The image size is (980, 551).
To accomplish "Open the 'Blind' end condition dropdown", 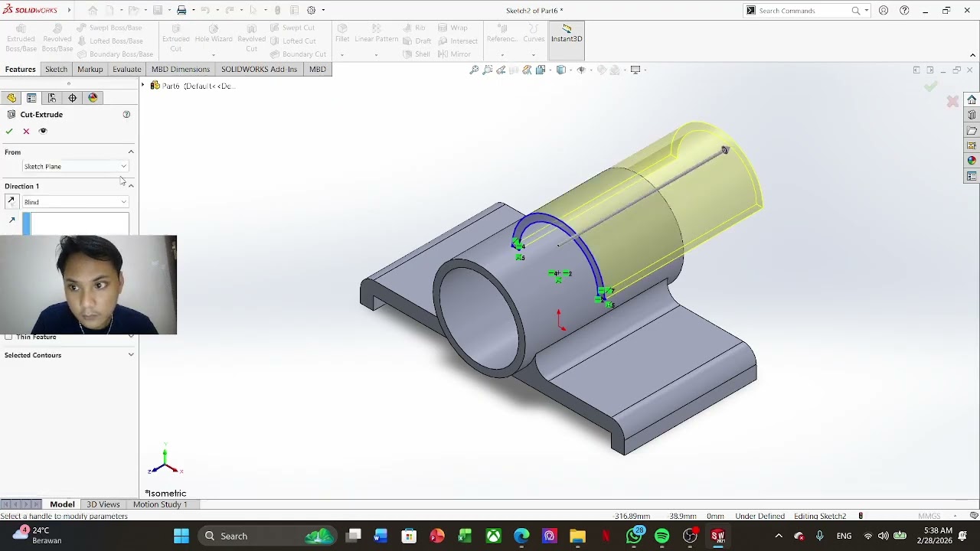I will coord(75,202).
